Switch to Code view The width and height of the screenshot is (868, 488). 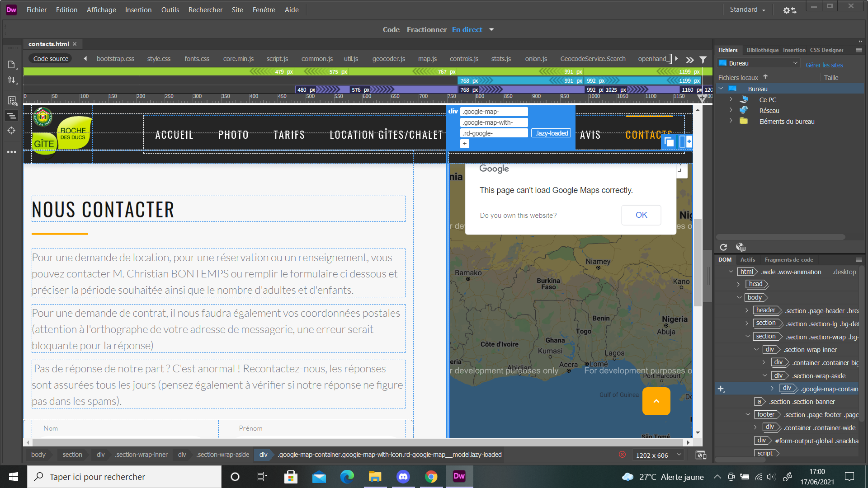[391, 30]
